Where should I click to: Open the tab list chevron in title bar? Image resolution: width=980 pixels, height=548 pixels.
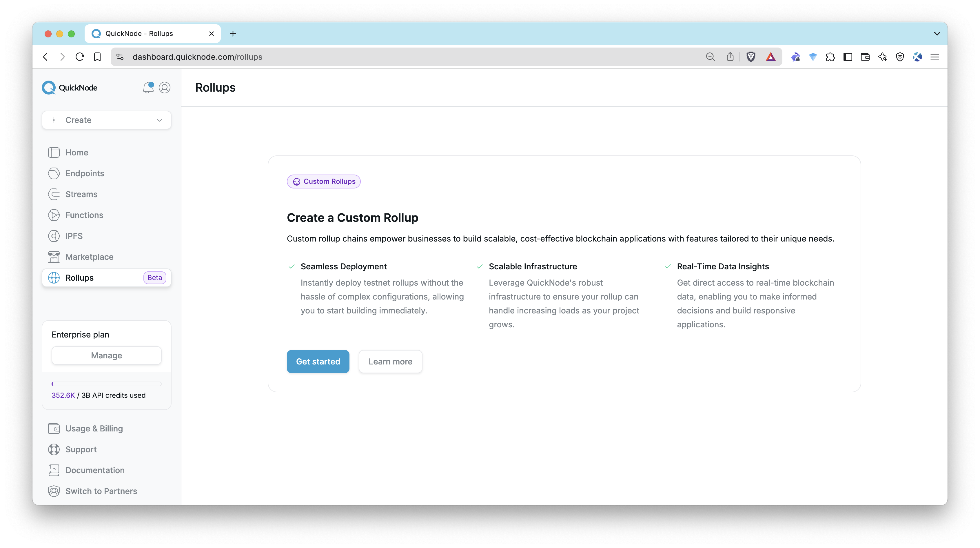937,34
